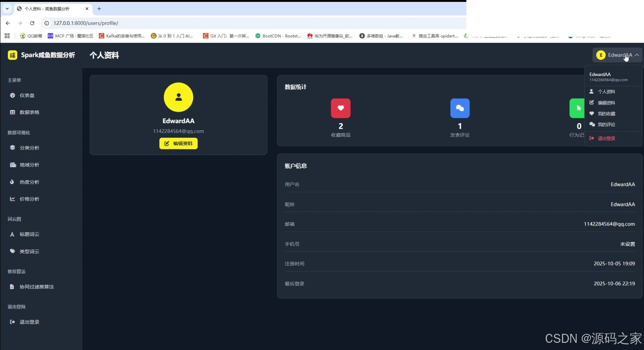644x350 pixels.
Task: Open the tab search dropdown arrow
Action: pyautogui.click(x=7, y=9)
